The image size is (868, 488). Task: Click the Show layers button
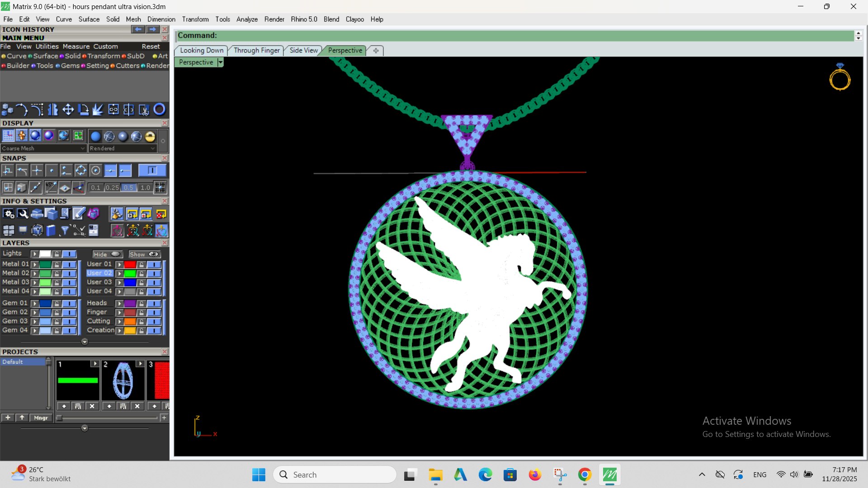(x=144, y=254)
